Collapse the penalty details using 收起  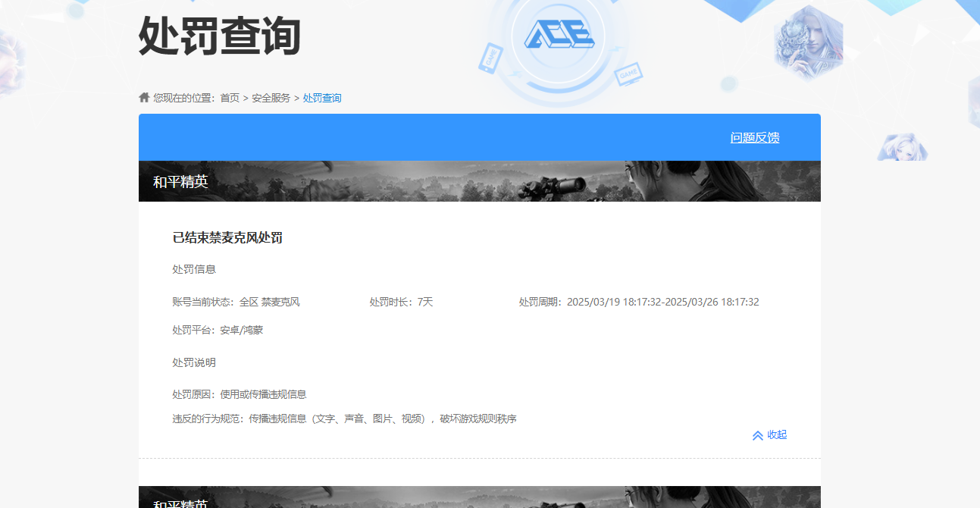point(775,434)
